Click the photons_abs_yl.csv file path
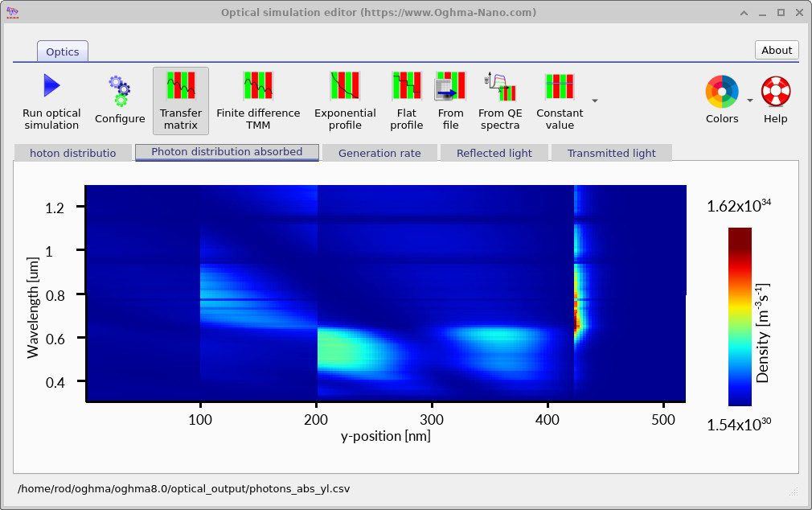Image resolution: width=812 pixels, height=510 pixels. click(184, 489)
